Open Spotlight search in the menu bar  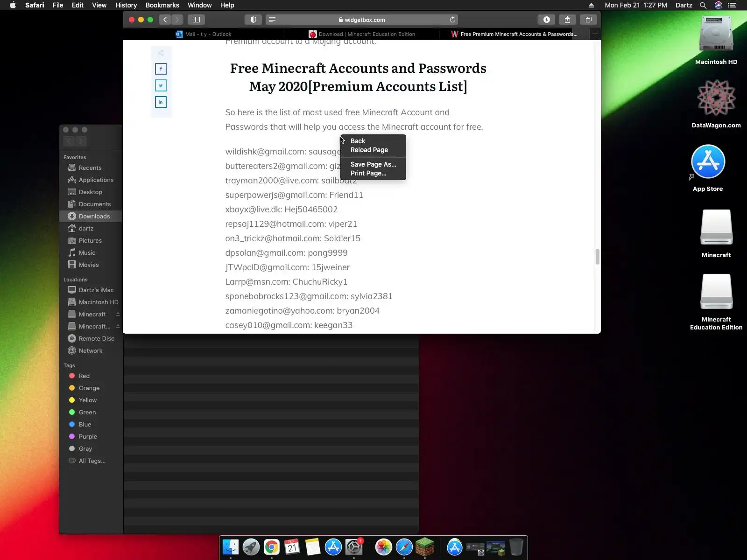(703, 5)
